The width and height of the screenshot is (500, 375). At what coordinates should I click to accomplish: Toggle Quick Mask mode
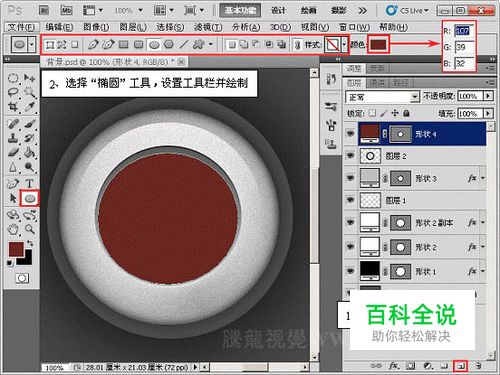click(22, 278)
